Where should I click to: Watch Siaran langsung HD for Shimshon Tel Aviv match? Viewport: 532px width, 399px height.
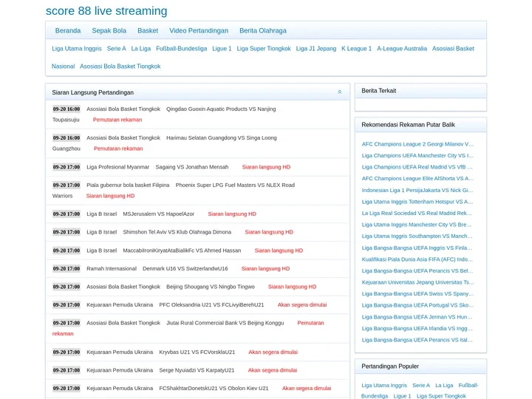pos(269,232)
